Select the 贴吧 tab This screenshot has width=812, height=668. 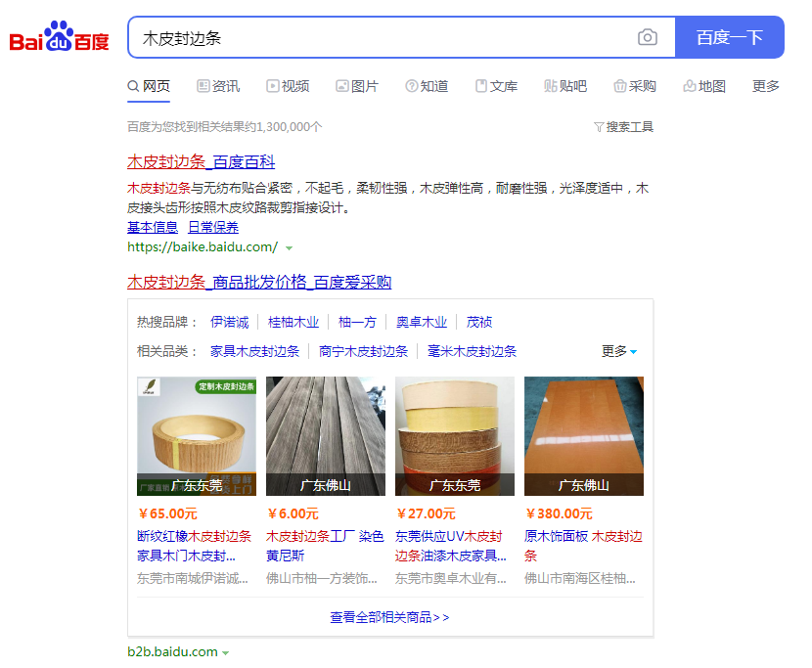pos(565,86)
